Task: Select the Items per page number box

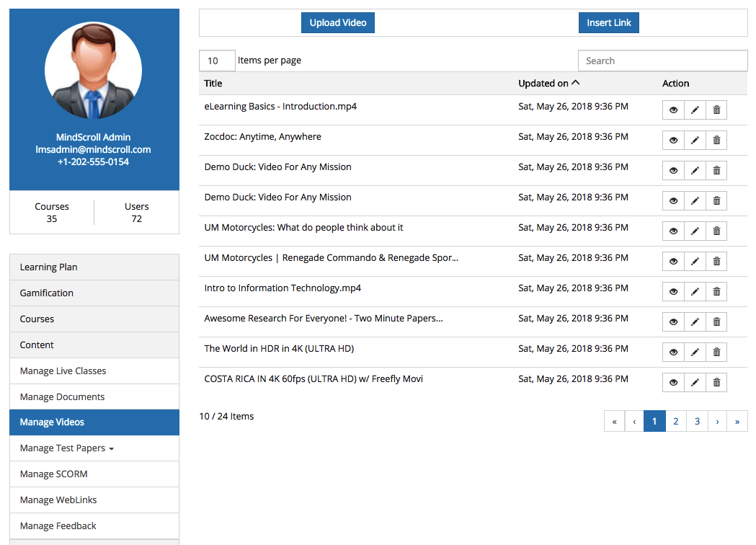Action: [x=217, y=61]
